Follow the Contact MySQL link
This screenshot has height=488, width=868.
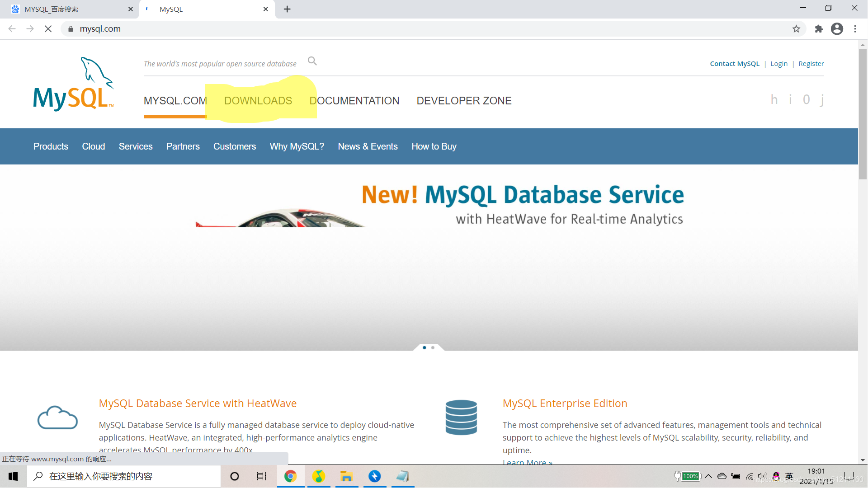[x=735, y=64]
